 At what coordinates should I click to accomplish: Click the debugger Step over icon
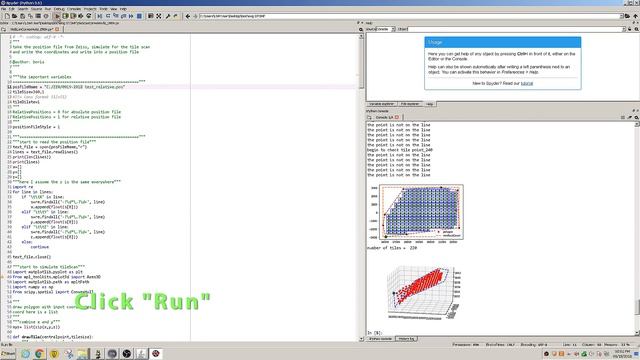[108, 16]
